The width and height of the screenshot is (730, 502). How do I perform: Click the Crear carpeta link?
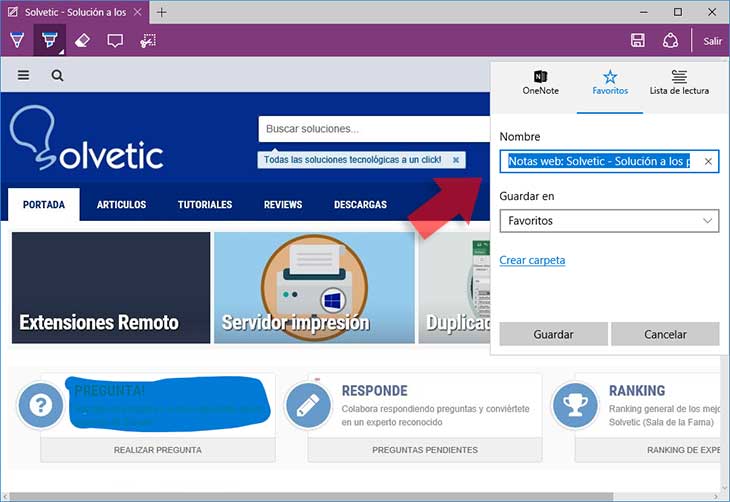click(532, 260)
